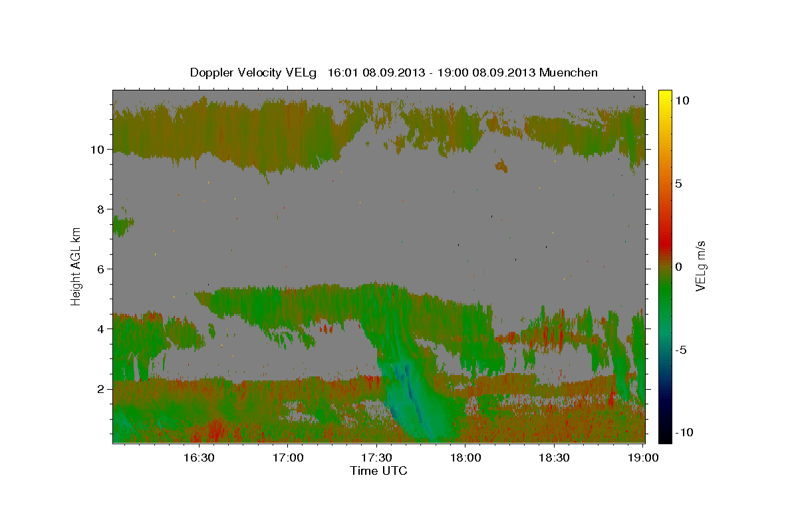798x532 pixels.
Task: Click the 16:30 time tick label
Action: click(198, 458)
